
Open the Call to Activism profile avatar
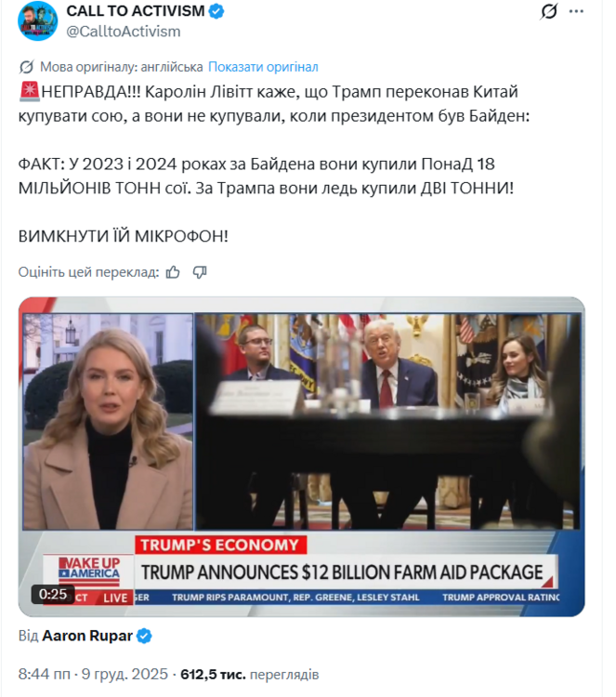(x=38, y=20)
